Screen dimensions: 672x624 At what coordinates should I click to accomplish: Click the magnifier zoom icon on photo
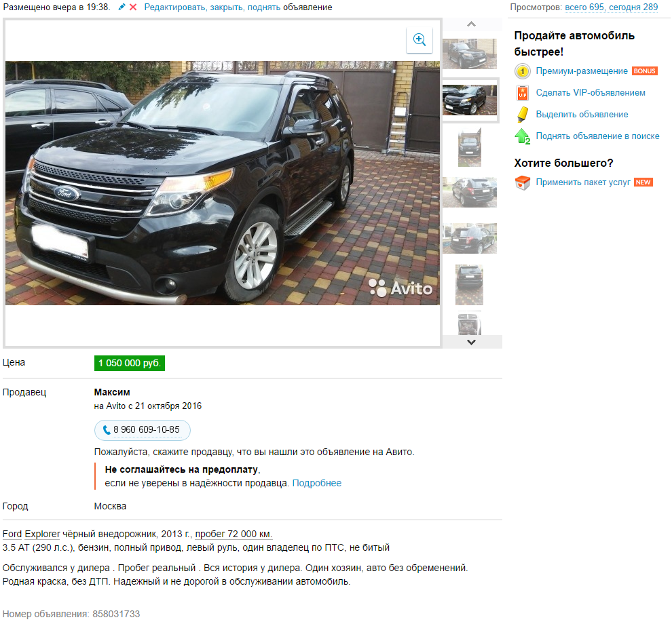click(x=419, y=40)
